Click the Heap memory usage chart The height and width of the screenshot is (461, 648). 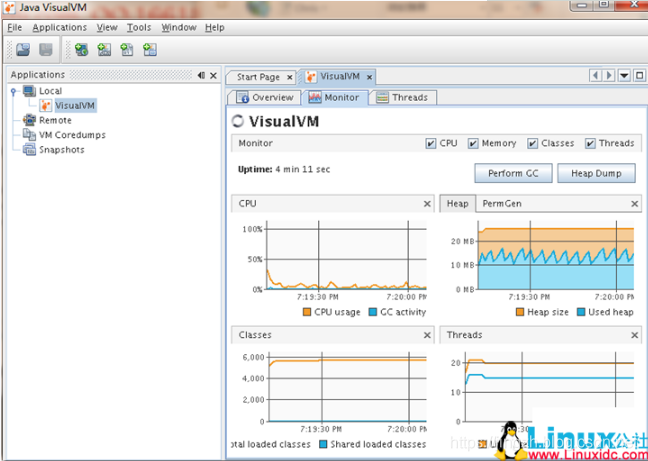click(555, 255)
